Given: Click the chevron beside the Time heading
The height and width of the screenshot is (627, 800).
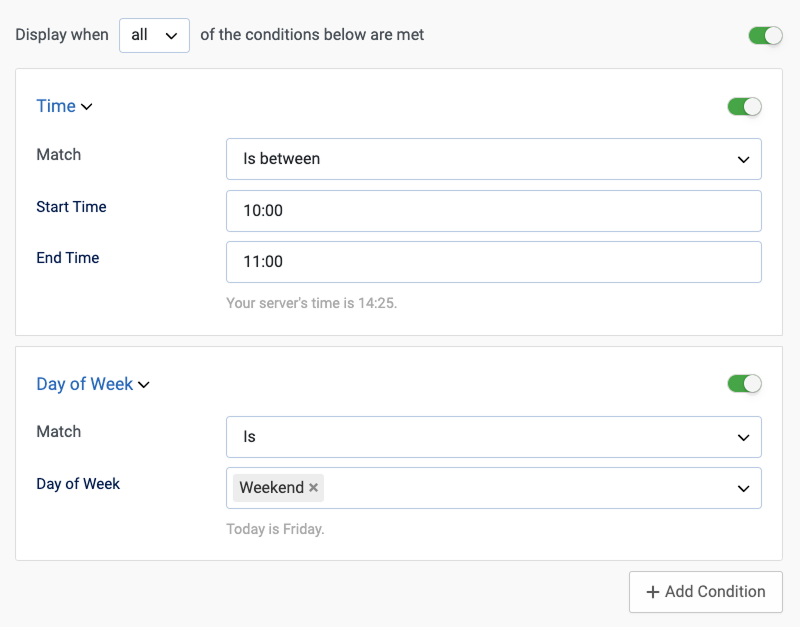Looking at the screenshot, I should point(86,107).
